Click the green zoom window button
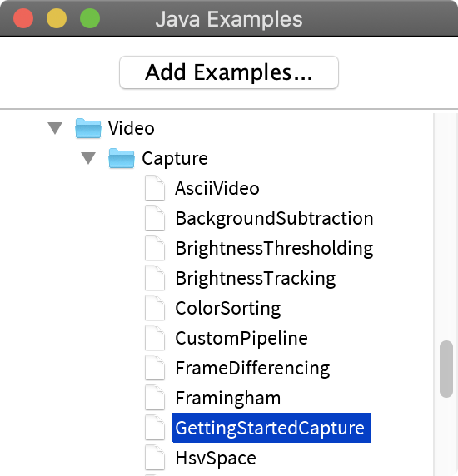Screen dimensions: 458x476 [90, 18]
